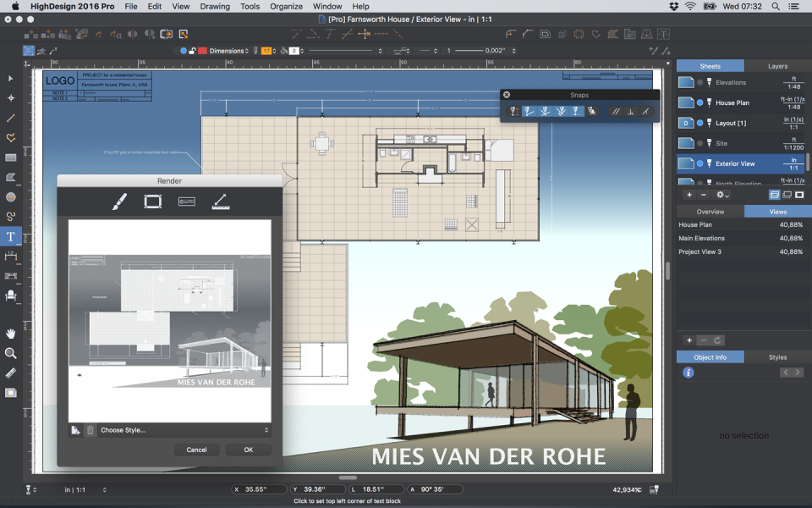Select the point marker tool
The image size is (812, 508).
[11, 98]
